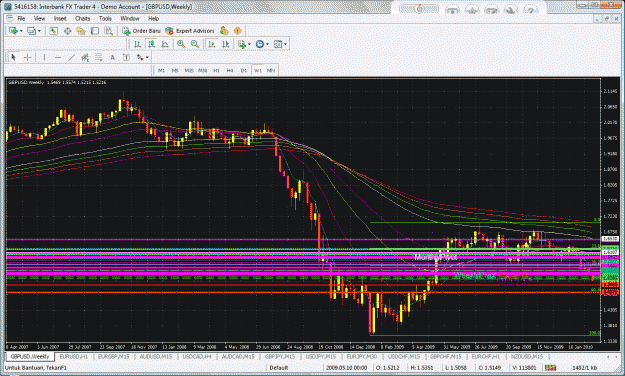Select the vertical line drawing tool
This screenshot has width=625, height=376.
pyautogui.click(x=44, y=58)
